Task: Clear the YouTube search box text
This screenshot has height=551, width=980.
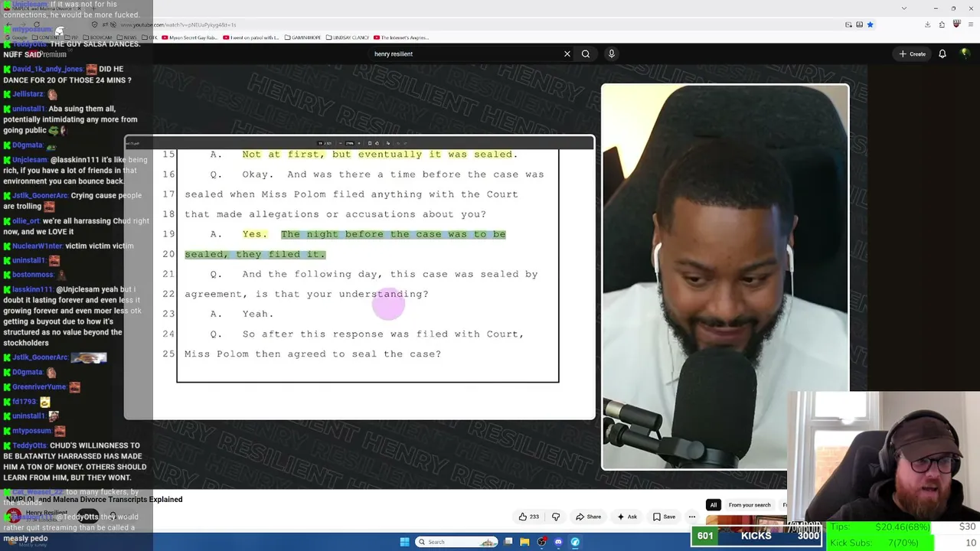Action: pyautogui.click(x=567, y=54)
